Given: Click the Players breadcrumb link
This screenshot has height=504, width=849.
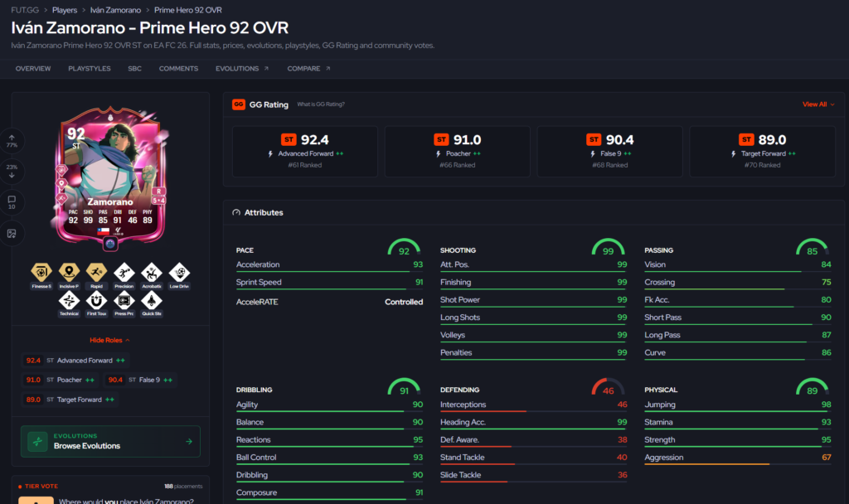Looking at the screenshot, I should 65,10.
